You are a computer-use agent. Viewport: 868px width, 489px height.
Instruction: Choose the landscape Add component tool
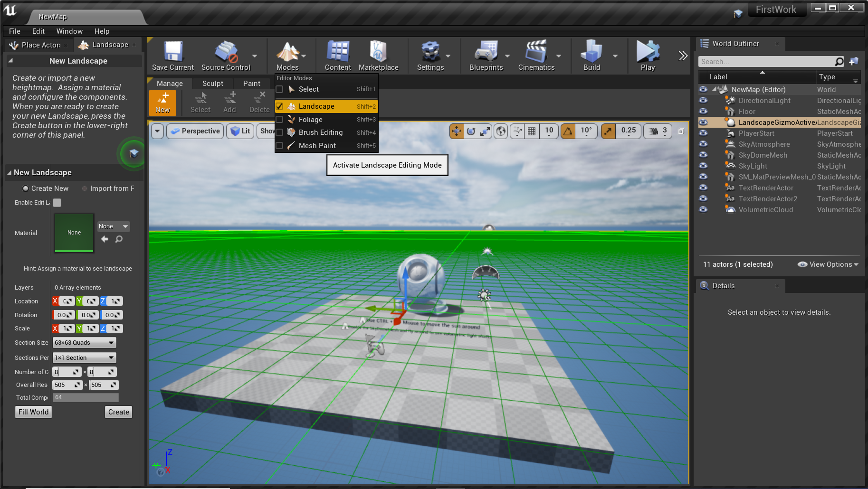point(229,103)
